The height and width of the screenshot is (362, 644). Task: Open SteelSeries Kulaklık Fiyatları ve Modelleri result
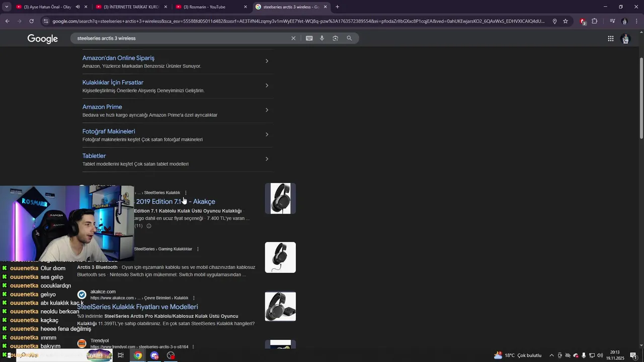pyautogui.click(x=137, y=307)
